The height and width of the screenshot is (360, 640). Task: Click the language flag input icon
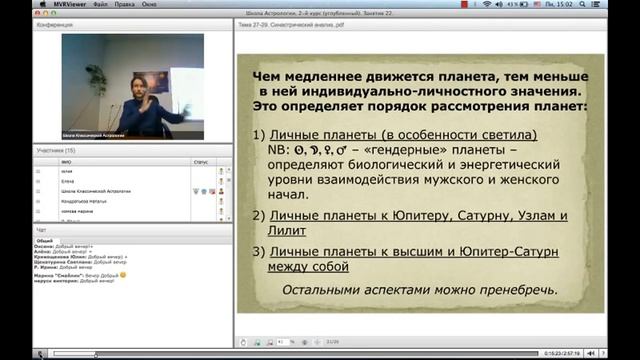click(537, 4)
